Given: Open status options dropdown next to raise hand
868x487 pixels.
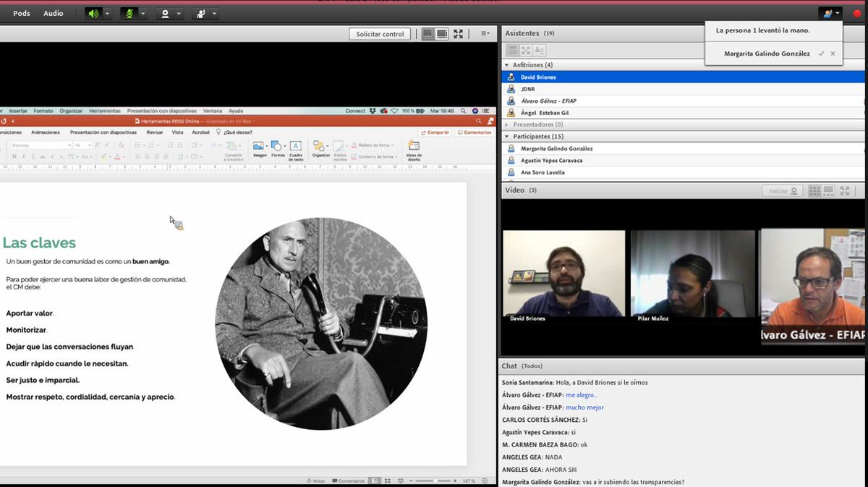Looking at the screenshot, I should point(215,13).
